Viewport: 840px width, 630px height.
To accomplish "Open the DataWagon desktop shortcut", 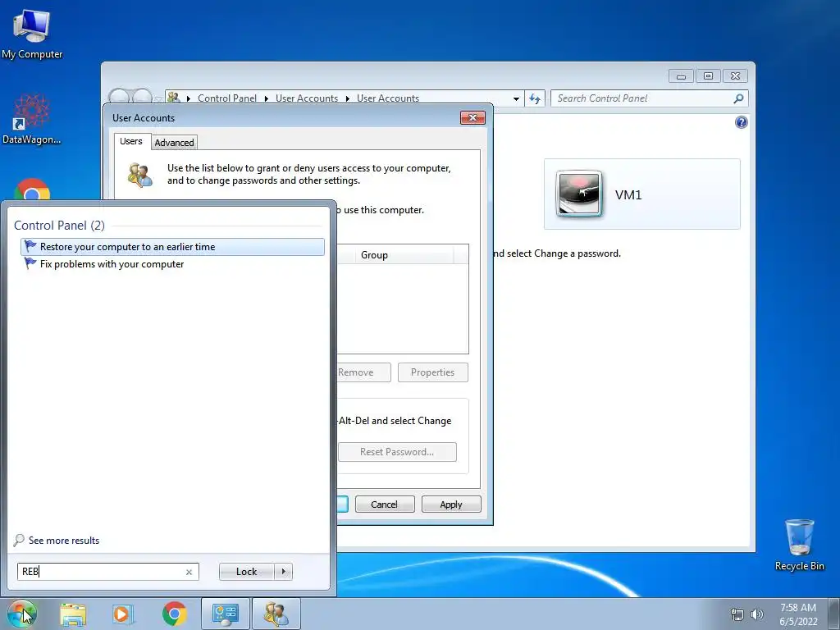I will pyautogui.click(x=32, y=119).
